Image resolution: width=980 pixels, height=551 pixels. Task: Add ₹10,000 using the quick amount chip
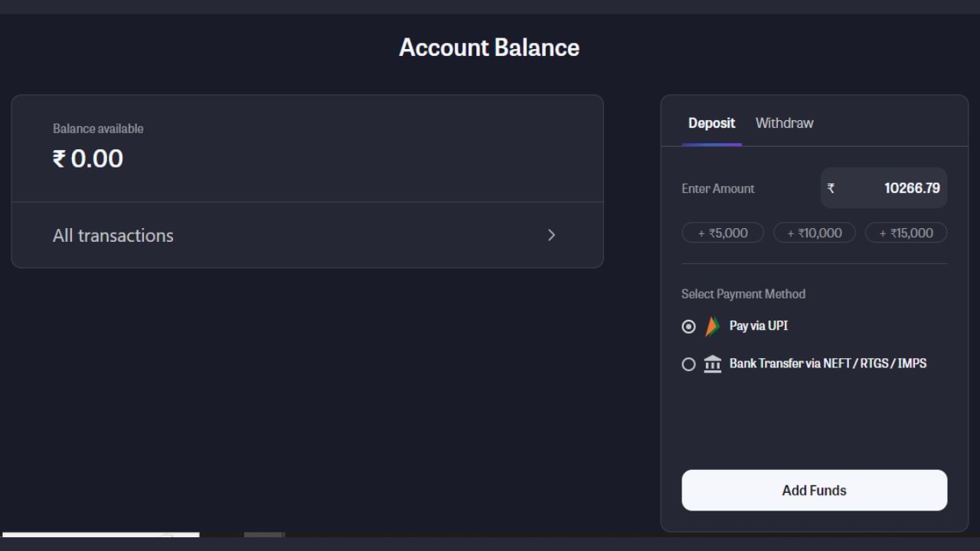pyautogui.click(x=814, y=233)
